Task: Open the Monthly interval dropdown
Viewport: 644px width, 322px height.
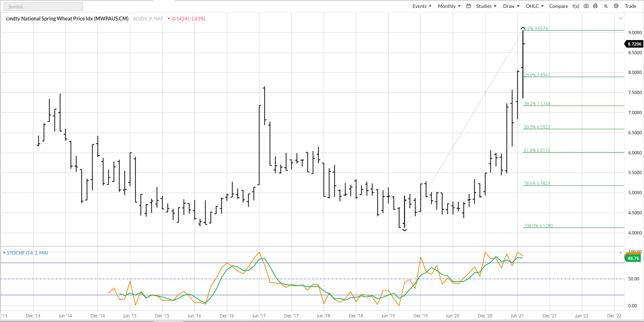Action: (x=449, y=6)
